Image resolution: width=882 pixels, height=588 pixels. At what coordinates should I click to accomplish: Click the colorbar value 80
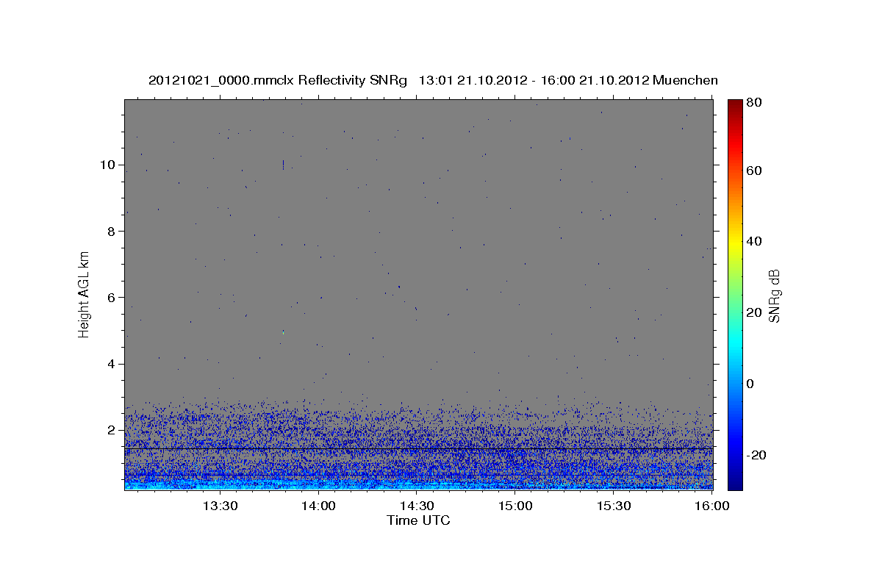point(755,103)
